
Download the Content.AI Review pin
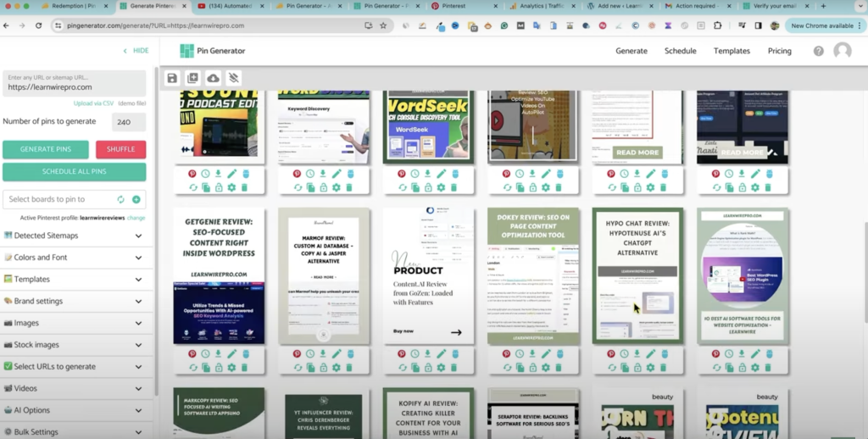pos(427,353)
